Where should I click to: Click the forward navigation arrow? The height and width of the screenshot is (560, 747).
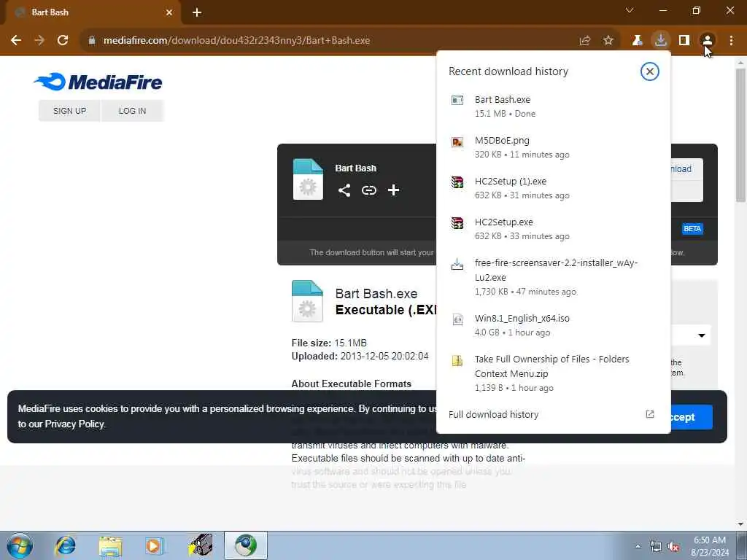[39, 41]
